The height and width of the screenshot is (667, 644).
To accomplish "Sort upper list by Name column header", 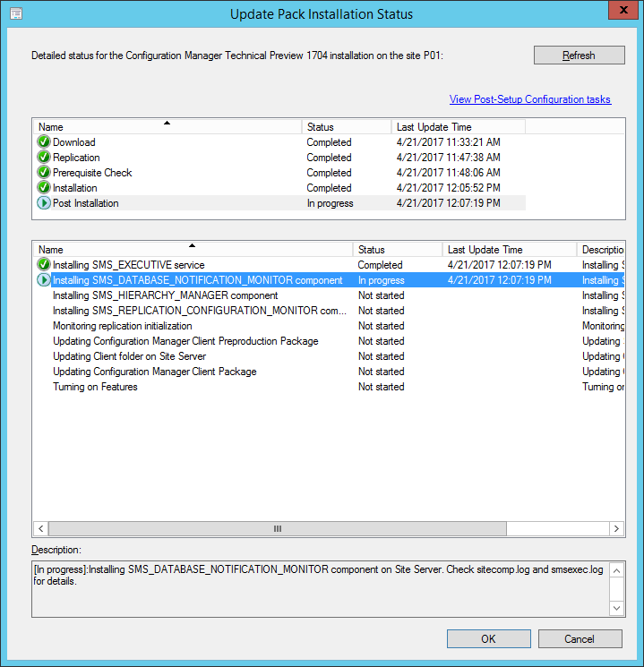I will 167,127.
